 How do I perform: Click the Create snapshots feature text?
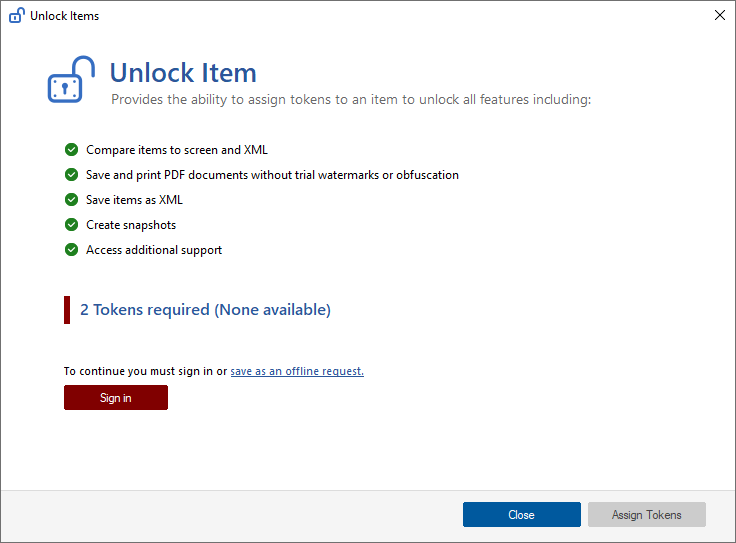click(131, 225)
